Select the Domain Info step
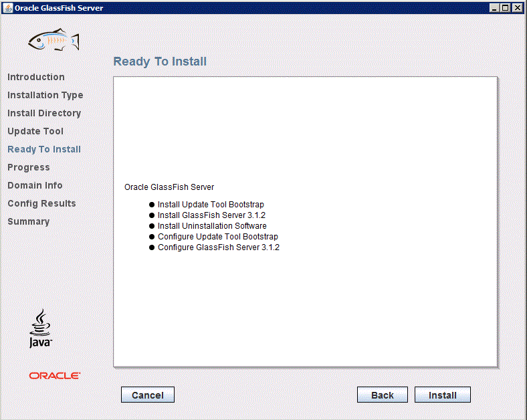Screen dimensions: 527x420 [x=35, y=185]
